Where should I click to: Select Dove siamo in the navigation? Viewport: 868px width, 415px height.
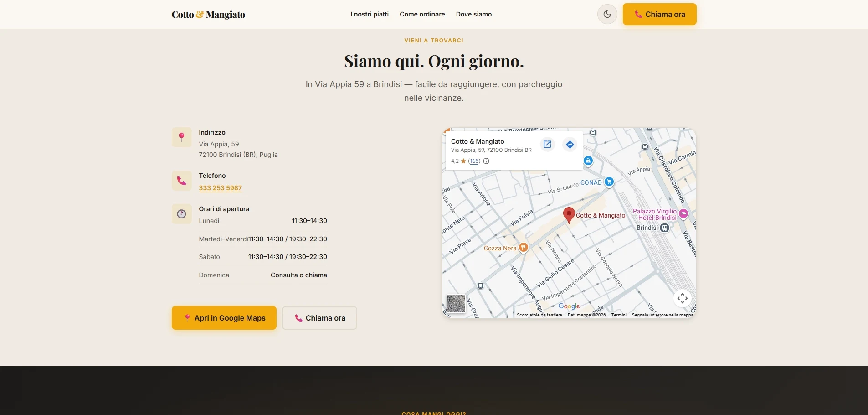(x=474, y=14)
